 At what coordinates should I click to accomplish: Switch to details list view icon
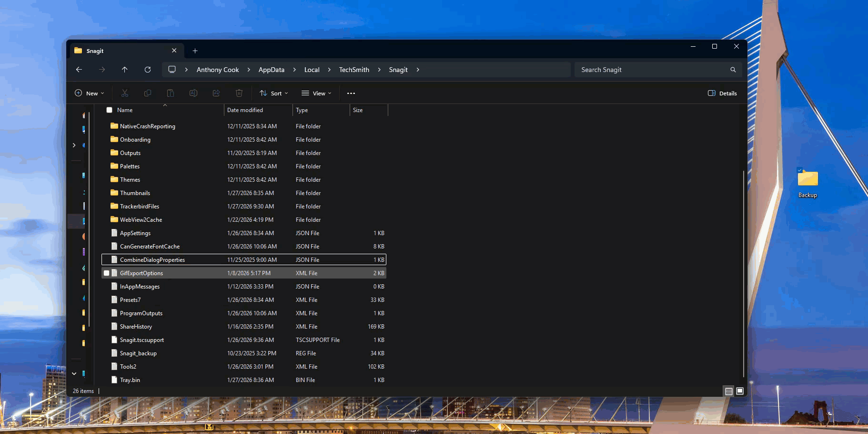pyautogui.click(x=728, y=391)
